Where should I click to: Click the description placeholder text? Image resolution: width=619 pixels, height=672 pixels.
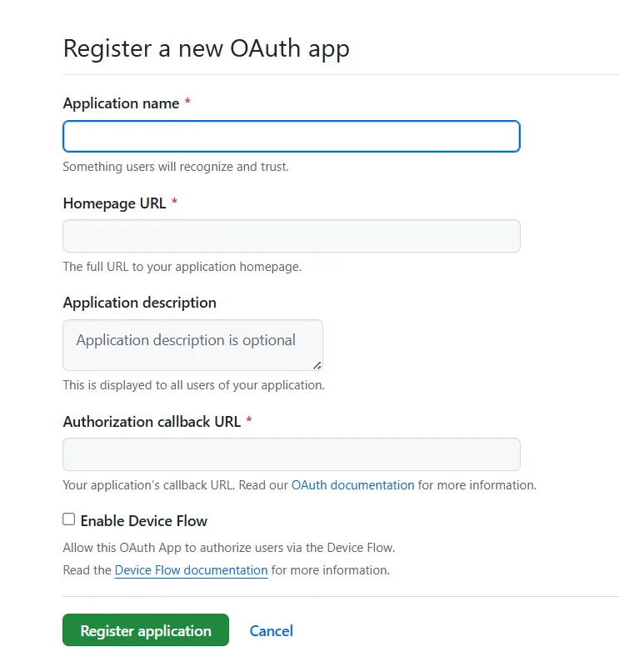[185, 340]
